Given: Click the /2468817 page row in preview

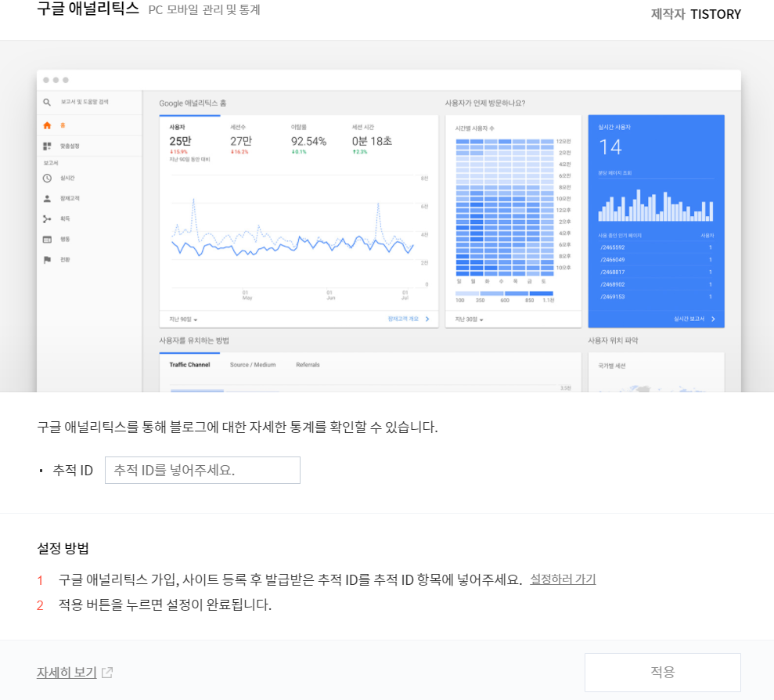Looking at the screenshot, I should 656,272.
